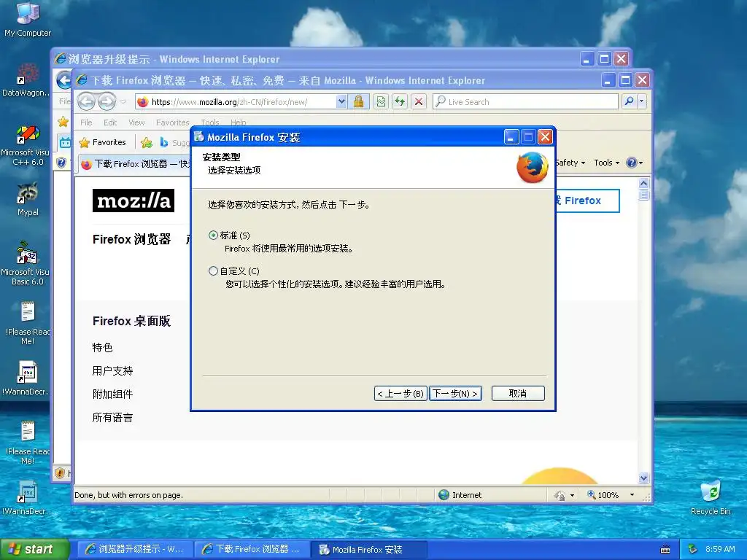Cancel the Firefox installer with 取消

click(518, 393)
